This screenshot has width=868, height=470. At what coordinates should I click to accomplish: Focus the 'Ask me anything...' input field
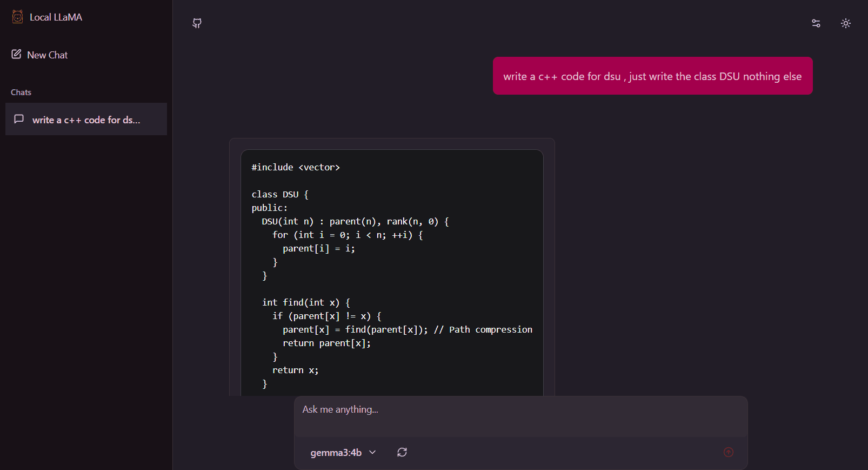click(520, 416)
